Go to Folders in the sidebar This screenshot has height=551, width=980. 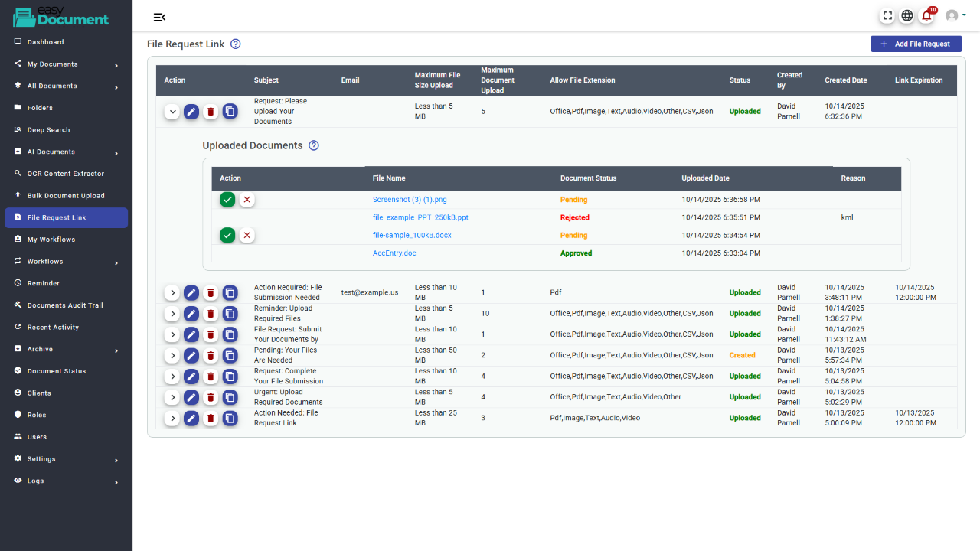click(66, 108)
